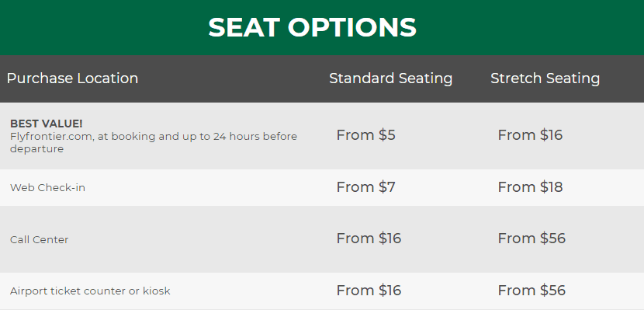Screen dimensions: 644x310
Task: Click the Web Check-in row label
Action: tap(47, 187)
